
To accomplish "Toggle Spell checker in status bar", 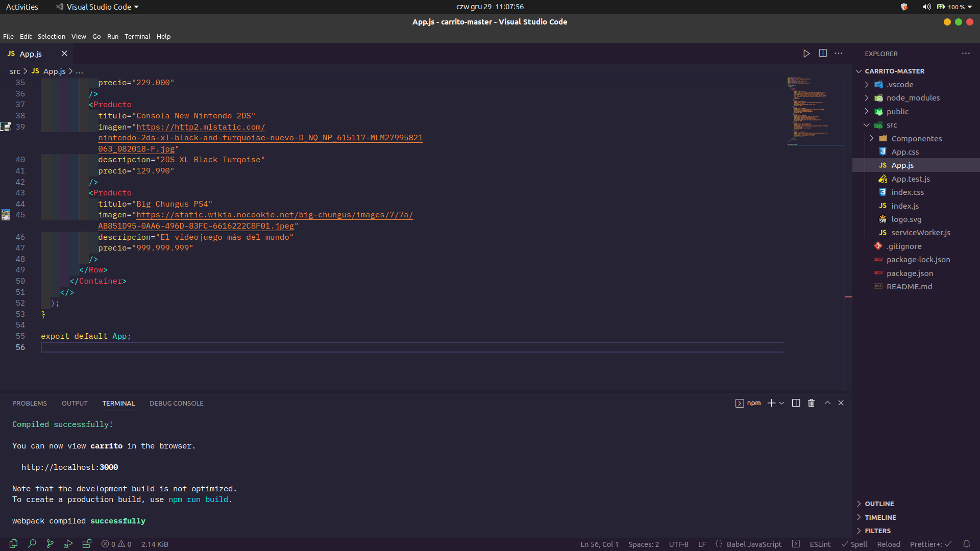I will point(854,544).
